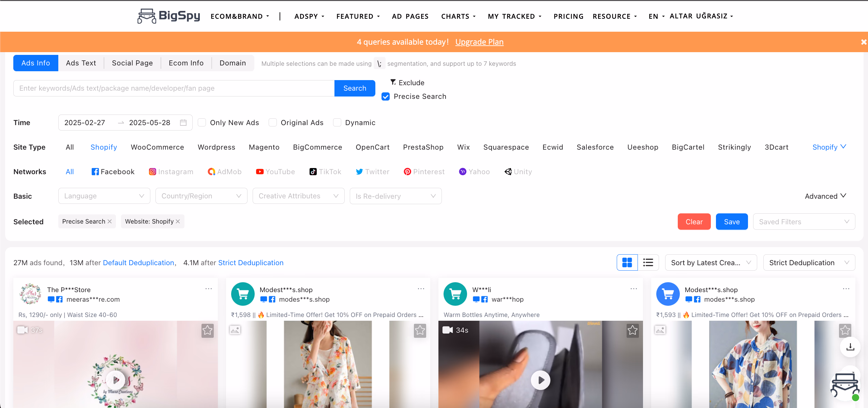The image size is (868, 408).
Task: Go to AD PAGES
Action: point(410,16)
